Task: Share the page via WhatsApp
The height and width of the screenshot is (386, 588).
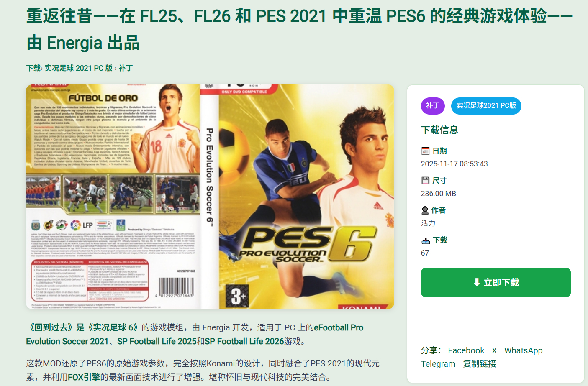Action: point(523,350)
